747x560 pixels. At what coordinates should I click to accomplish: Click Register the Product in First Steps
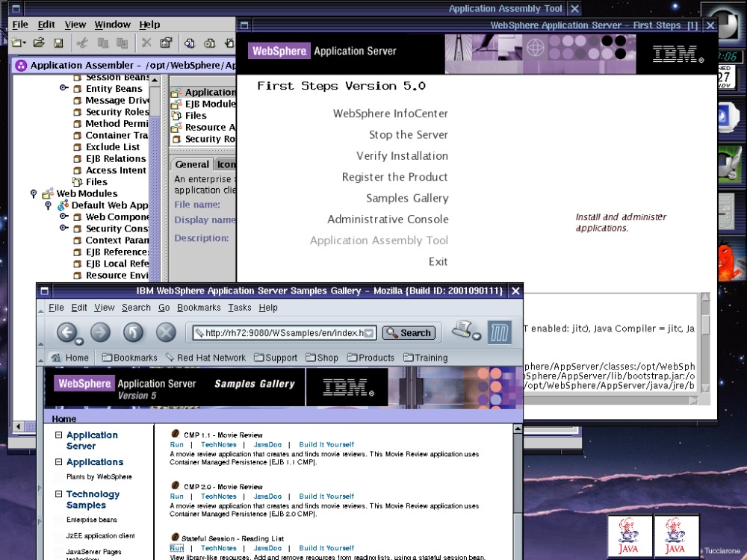(x=394, y=177)
